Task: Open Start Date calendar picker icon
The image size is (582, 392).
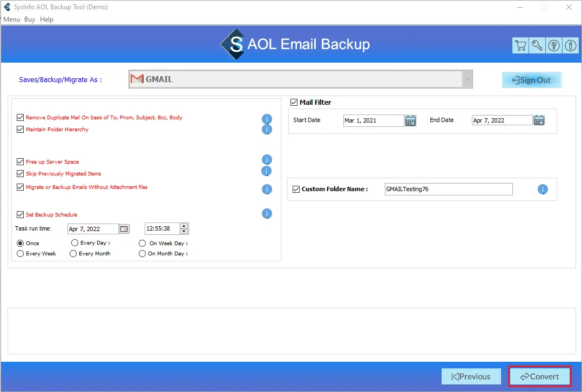Action: coord(410,120)
